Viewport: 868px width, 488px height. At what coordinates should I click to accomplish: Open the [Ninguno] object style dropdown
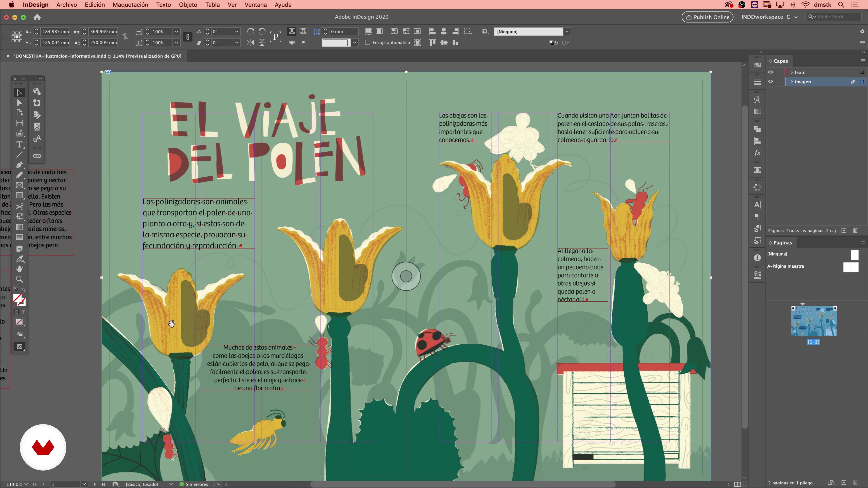[567, 32]
